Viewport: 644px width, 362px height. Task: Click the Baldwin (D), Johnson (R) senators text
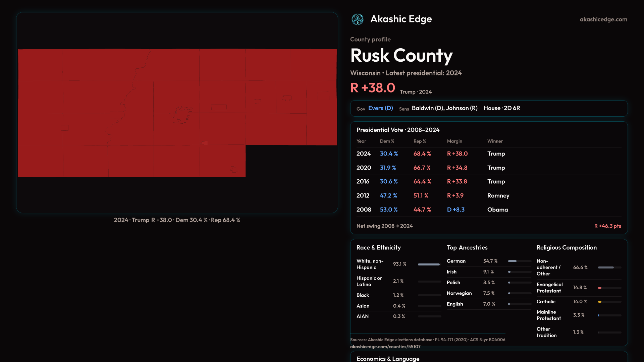[444, 108]
